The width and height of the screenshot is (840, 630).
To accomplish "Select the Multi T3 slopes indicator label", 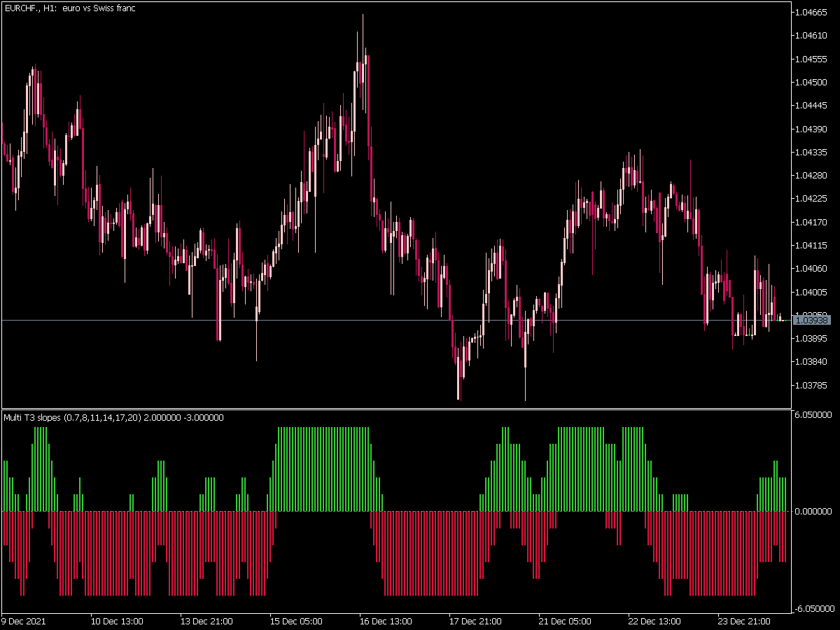I will [x=114, y=418].
